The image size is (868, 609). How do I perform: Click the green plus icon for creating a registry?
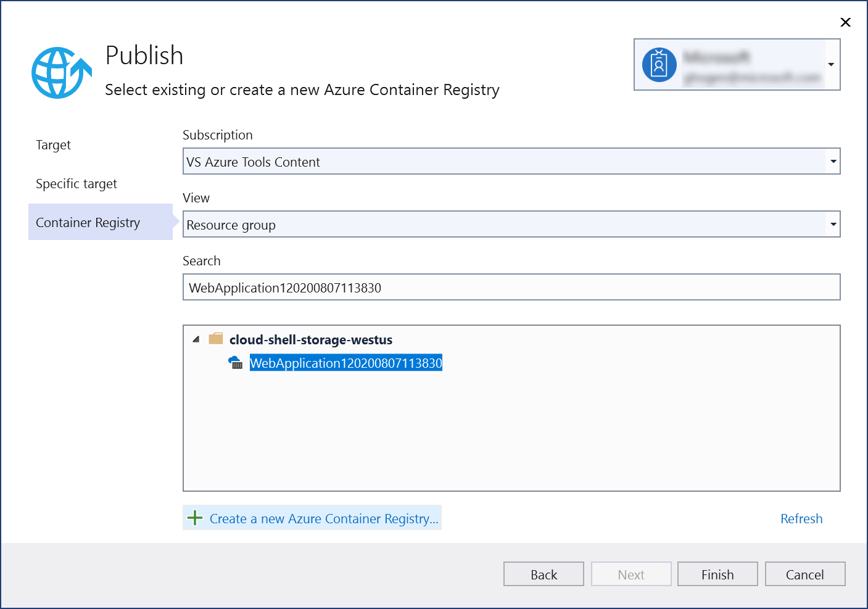(195, 518)
